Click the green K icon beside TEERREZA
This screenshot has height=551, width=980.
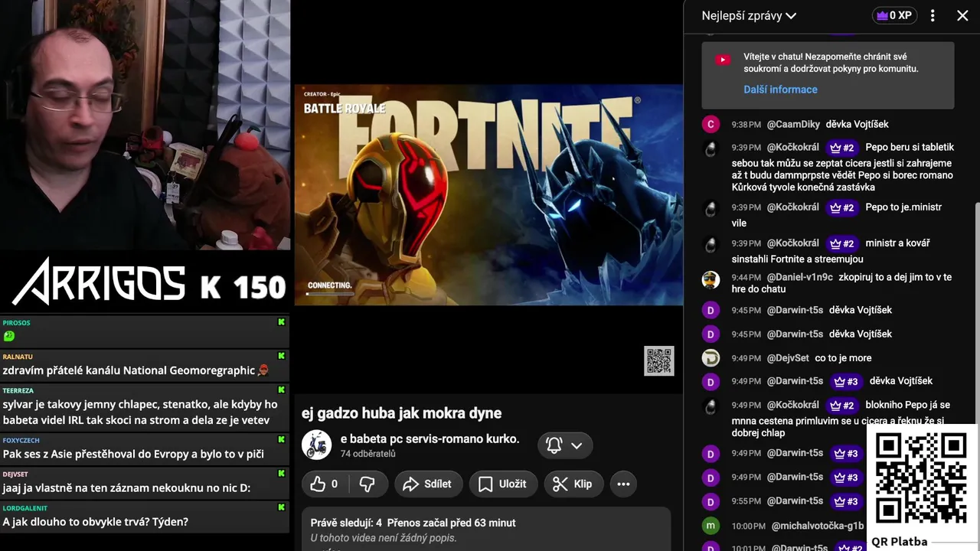(x=281, y=390)
